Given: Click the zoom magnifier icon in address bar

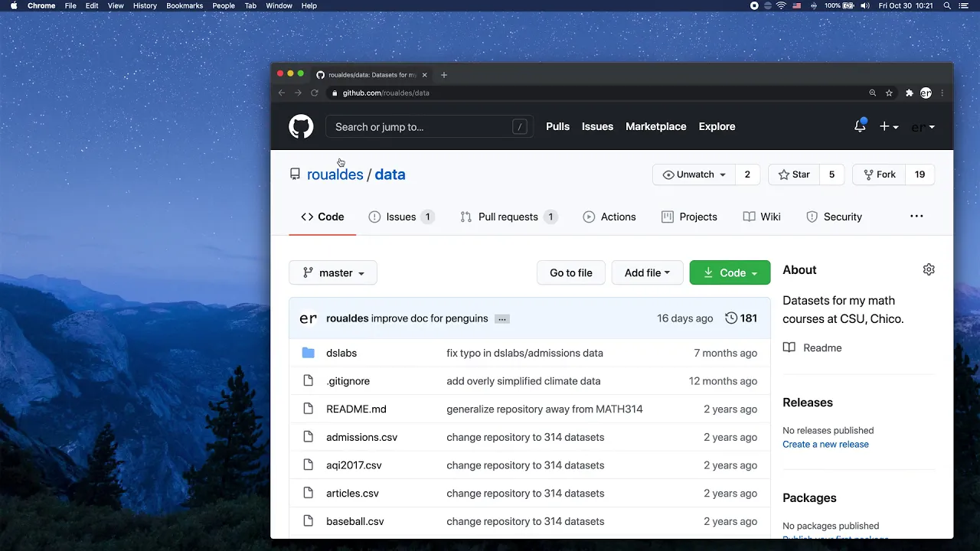Looking at the screenshot, I should point(872,93).
